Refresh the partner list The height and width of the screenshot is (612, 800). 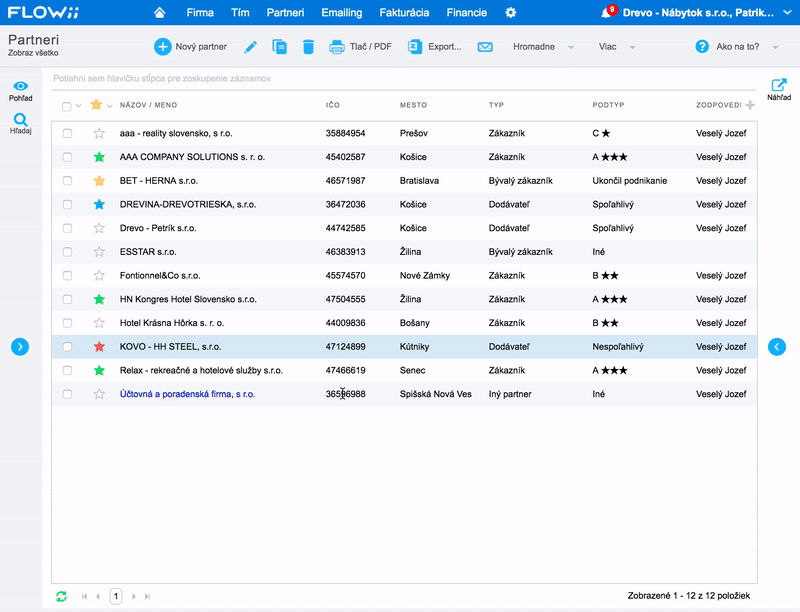62,596
